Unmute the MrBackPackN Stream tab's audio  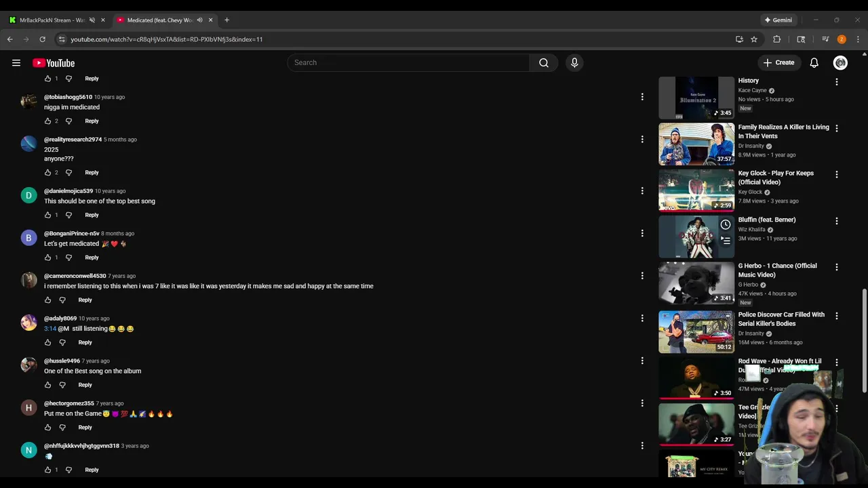(92, 20)
